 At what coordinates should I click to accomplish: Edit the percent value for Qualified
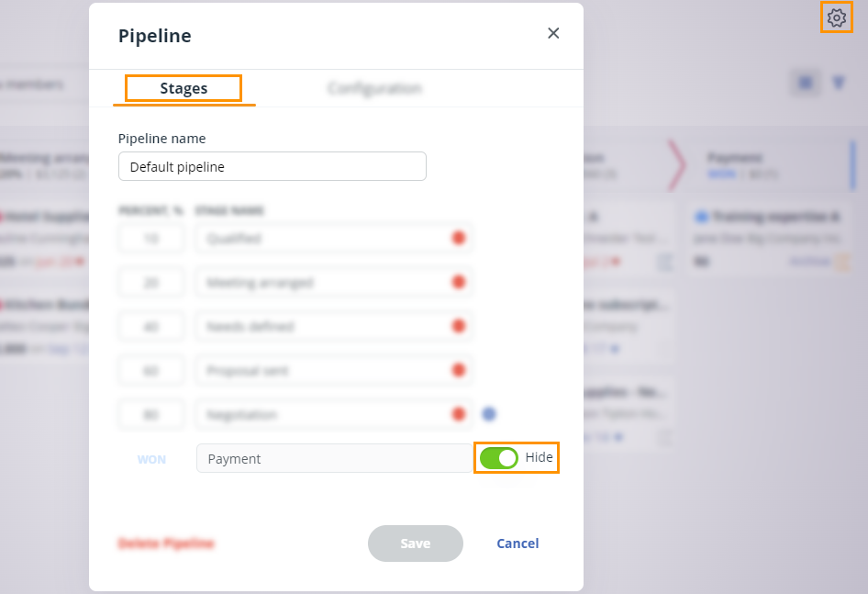coord(150,238)
